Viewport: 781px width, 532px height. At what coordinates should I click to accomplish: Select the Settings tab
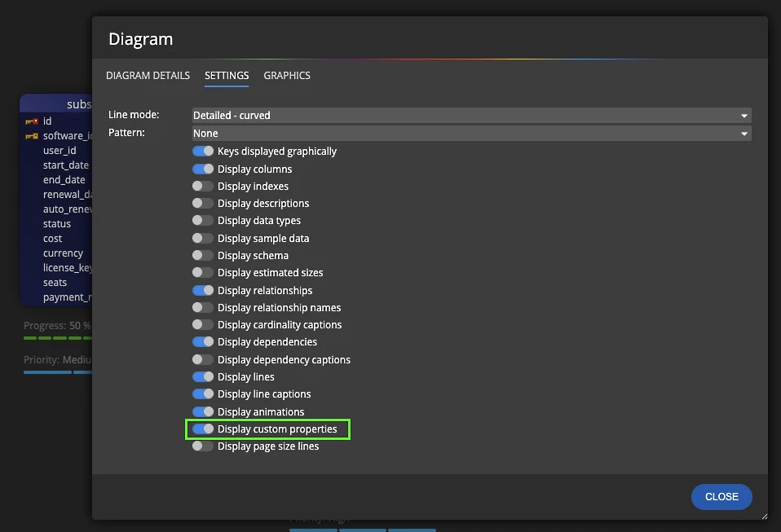[x=227, y=76]
